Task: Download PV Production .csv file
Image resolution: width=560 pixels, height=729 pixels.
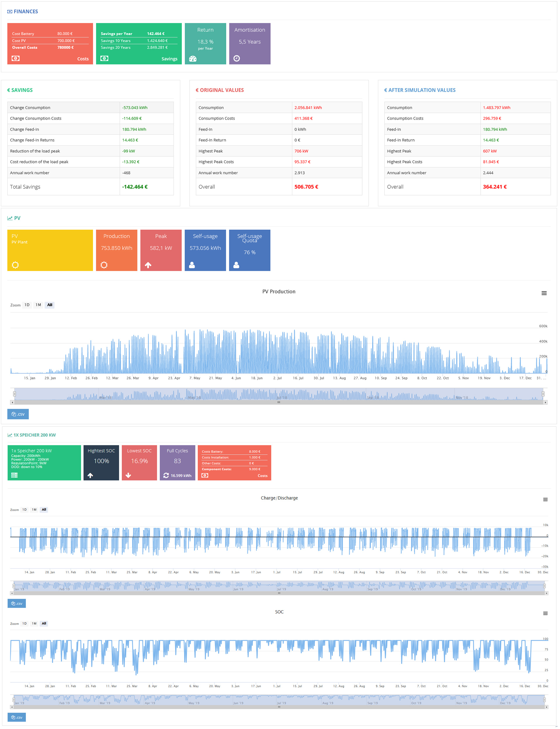Action: (18, 414)
